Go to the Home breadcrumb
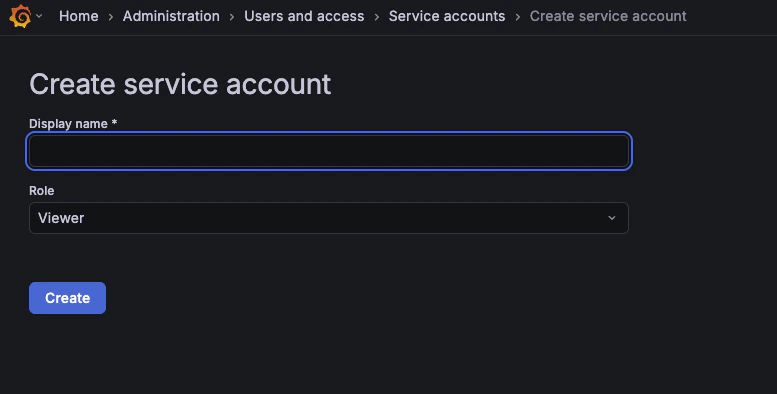The image size is (777, 394). (x=79, y=16)
